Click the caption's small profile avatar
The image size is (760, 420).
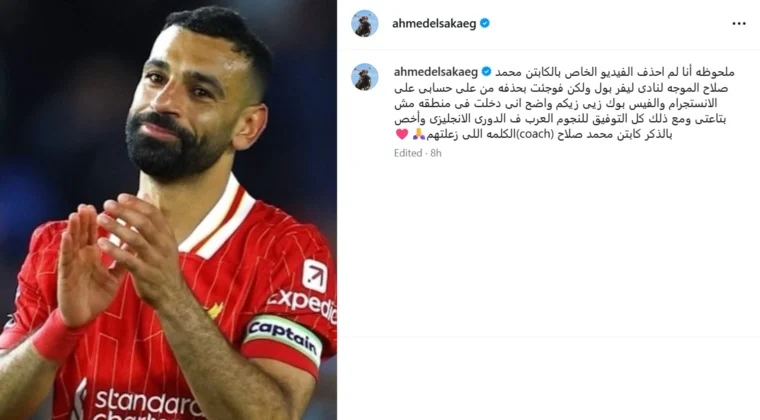point(364,77)
